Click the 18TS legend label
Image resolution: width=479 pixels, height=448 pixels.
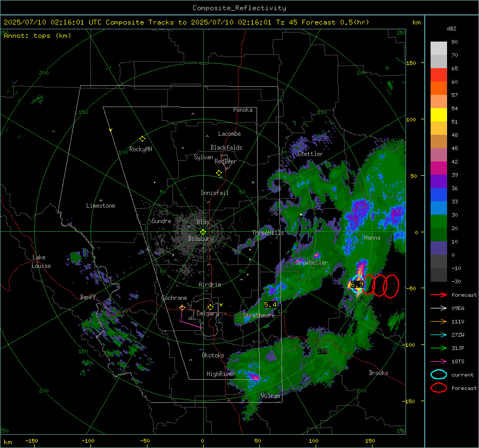tap(458, 362)
